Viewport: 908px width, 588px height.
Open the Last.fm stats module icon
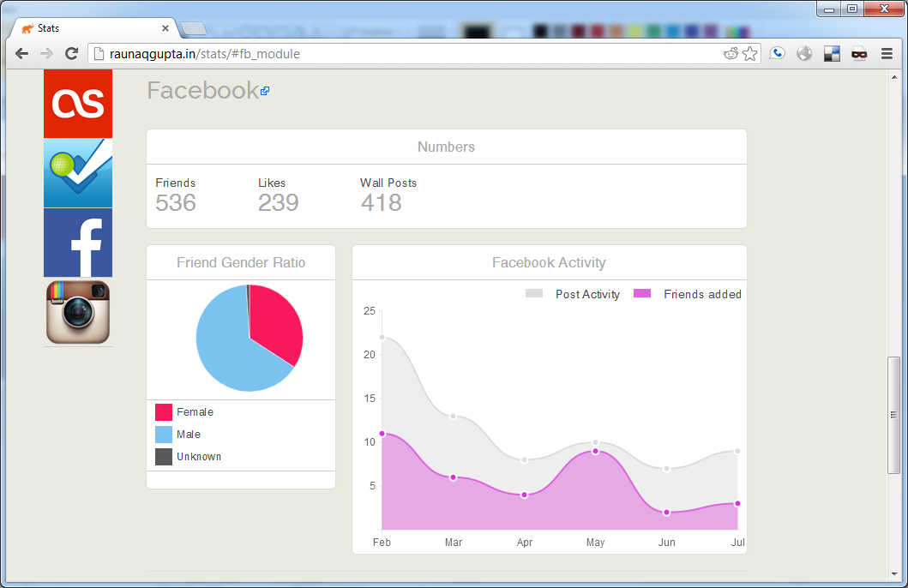coord(78,104)
